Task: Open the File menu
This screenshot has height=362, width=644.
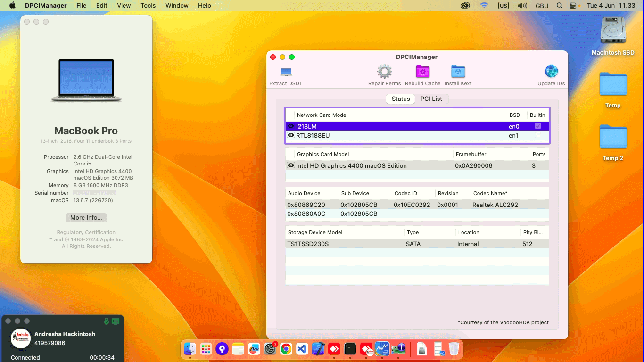Action: (x=82, y=6)
